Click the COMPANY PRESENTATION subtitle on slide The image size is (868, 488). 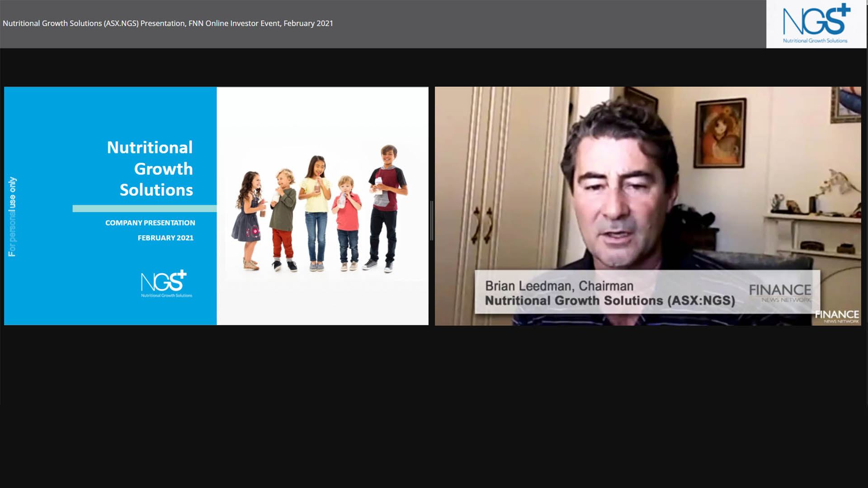150,223
